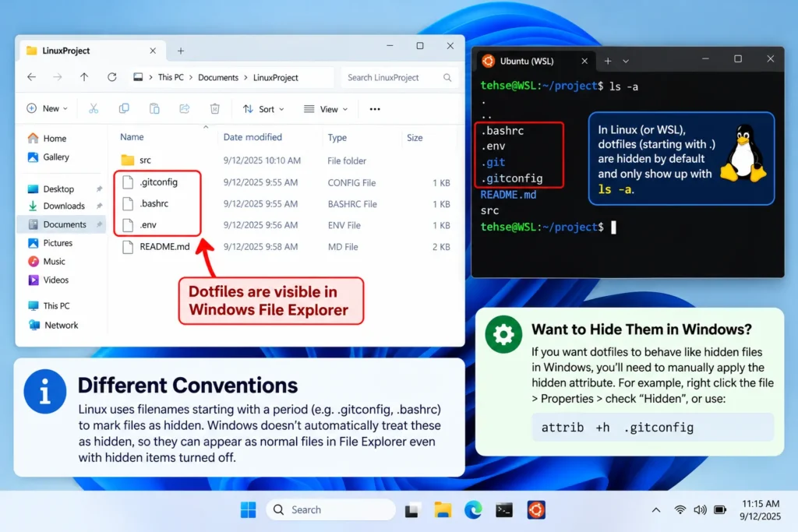Open Desktop in the navigation pane
The width and height of the screenshot is (798, 532).
51,189
